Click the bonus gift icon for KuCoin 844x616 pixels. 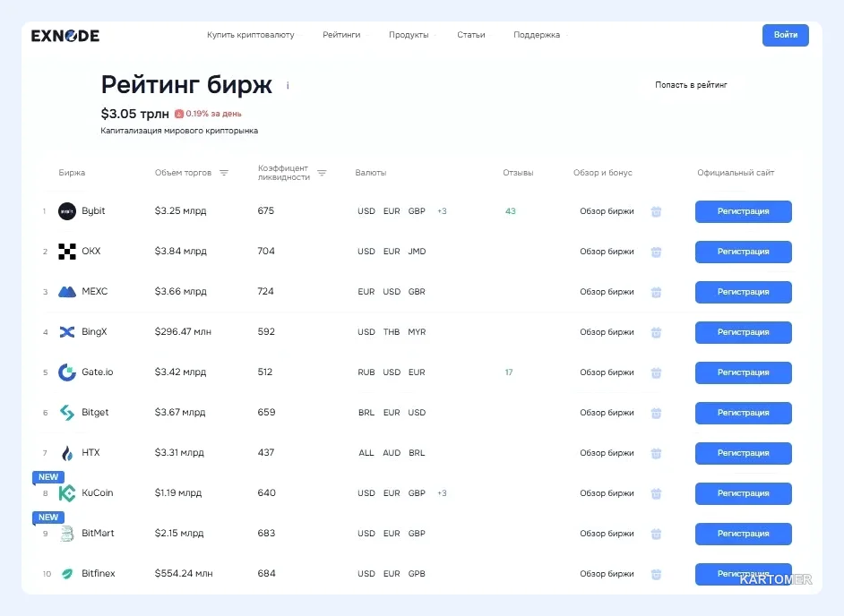click(x=656, y=493)
